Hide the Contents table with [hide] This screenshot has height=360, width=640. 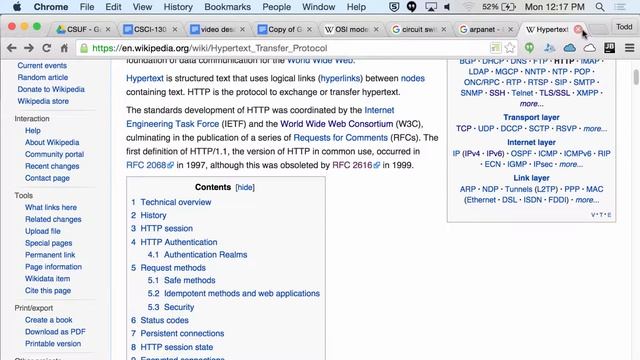point(245,187)
